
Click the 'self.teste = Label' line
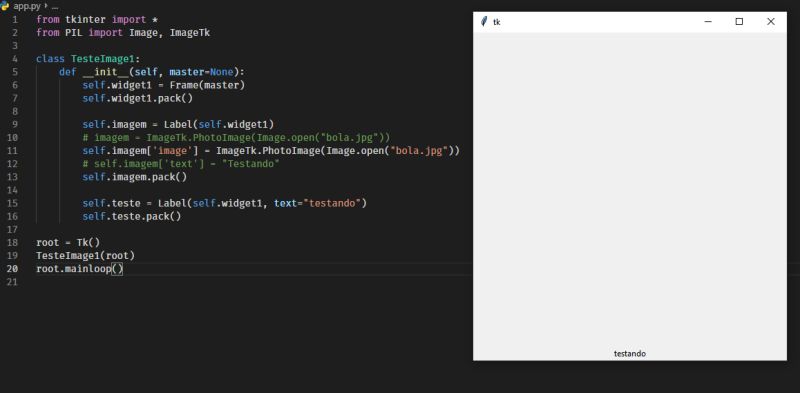click(x=225, y=203)
